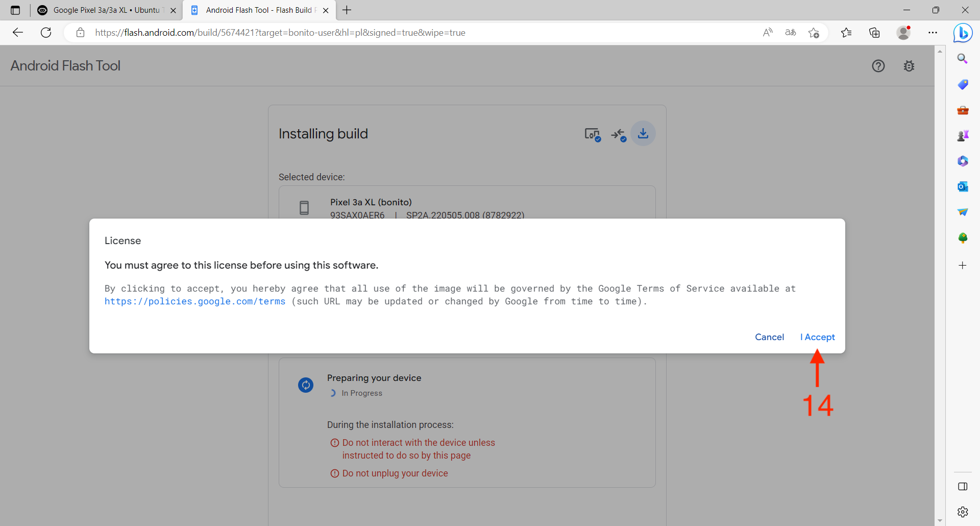980x526 pixels.
Task: Open sidebar search
Action: [963, 59]
